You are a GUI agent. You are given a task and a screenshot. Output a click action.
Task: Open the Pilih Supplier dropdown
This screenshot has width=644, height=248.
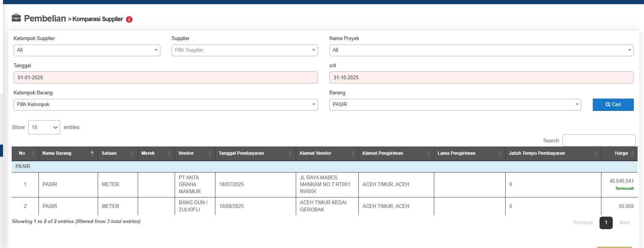click(x=244, y=50)
